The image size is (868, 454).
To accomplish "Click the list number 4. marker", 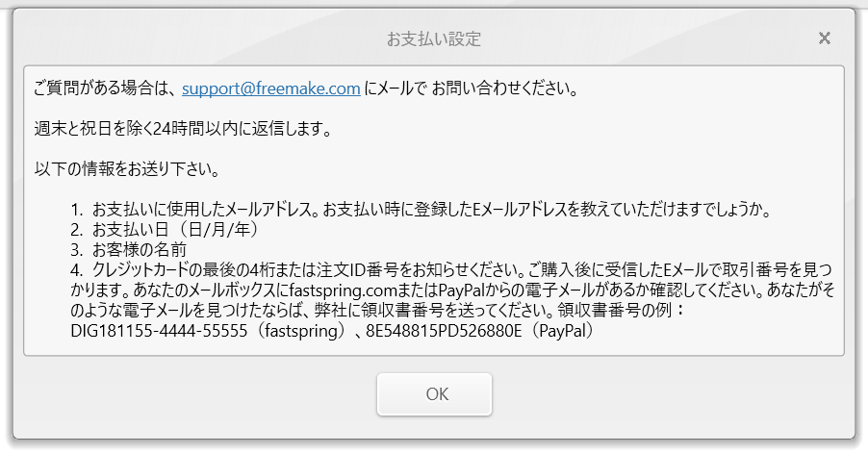I will (x=77, y=270).
